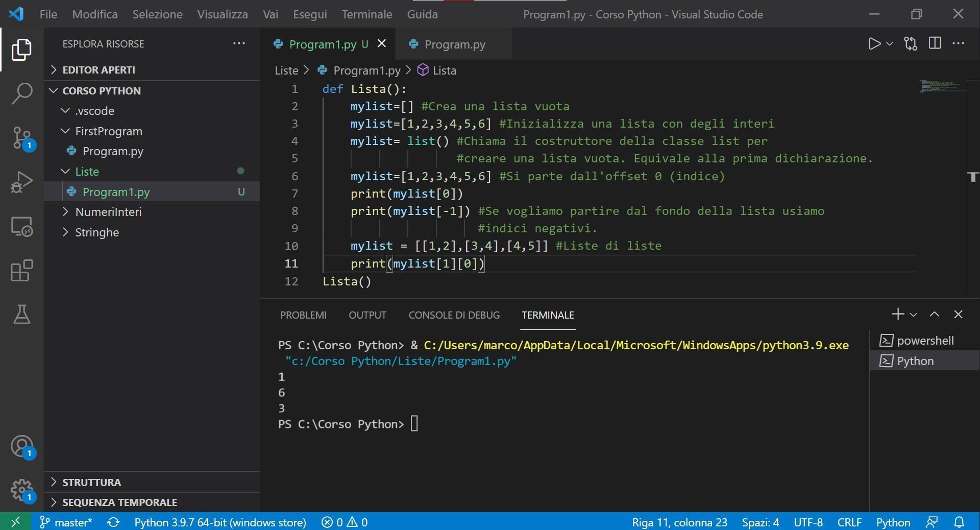Change the UTF-8 file encoding

click(808, 522)
